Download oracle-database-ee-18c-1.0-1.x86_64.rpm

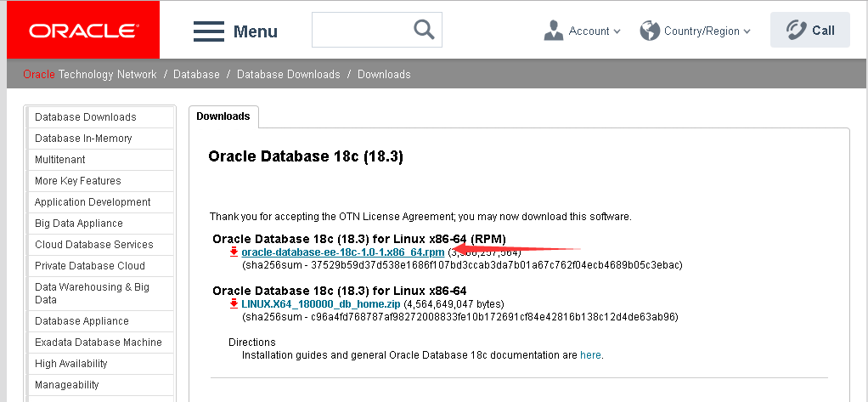pos(342,252)
